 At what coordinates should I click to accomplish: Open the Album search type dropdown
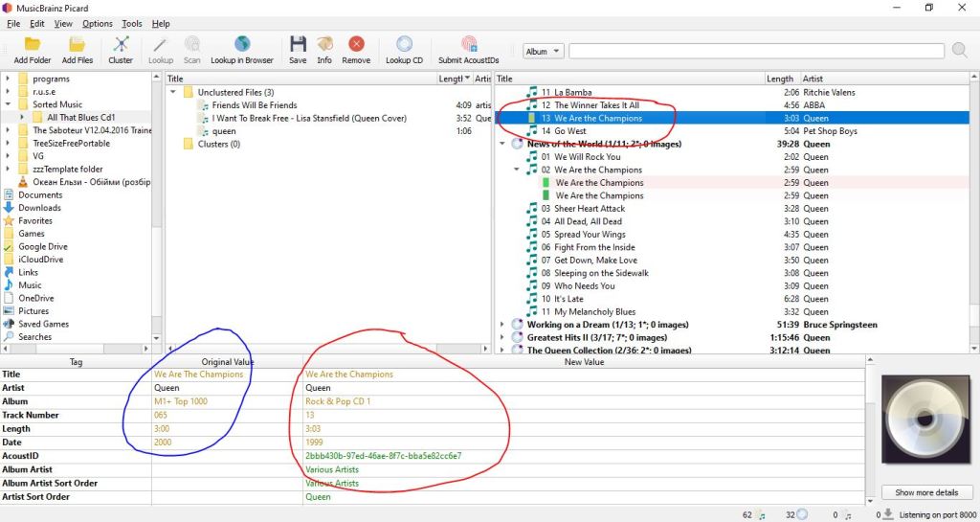tap(542, 52)
